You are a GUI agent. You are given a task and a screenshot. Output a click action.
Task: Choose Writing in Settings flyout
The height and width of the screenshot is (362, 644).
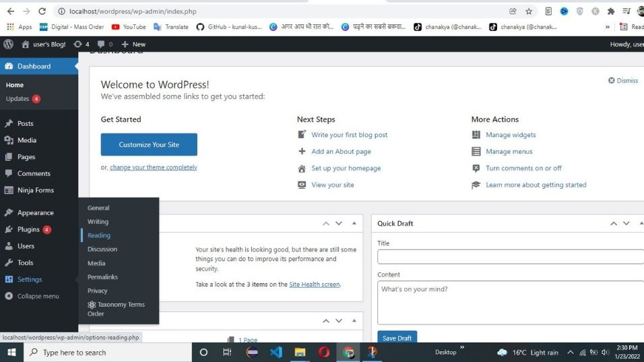(x=98, y=222)
